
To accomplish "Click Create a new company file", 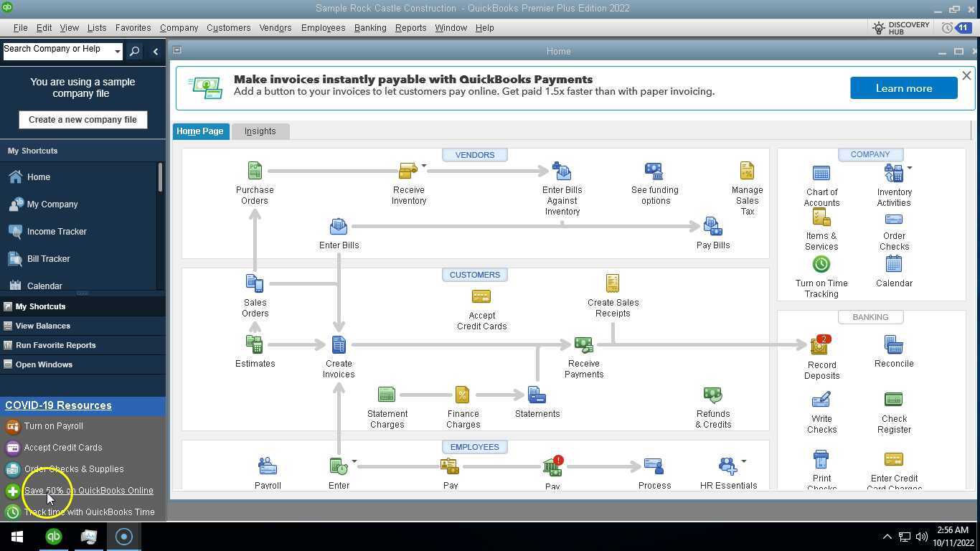I will [x=83, y=120].
